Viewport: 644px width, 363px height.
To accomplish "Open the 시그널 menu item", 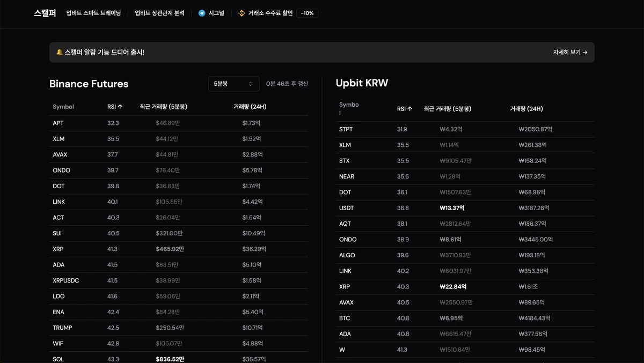I will pyautogui.click(x=216, y=13).
